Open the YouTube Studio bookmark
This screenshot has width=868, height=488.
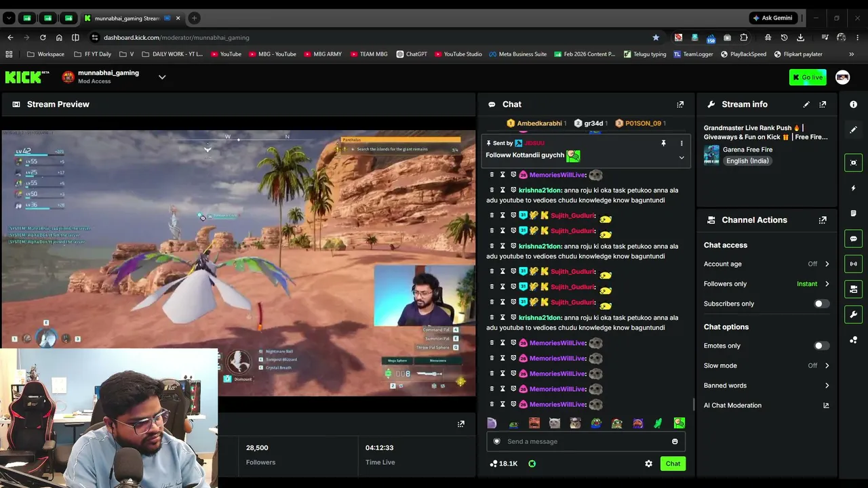458,54
